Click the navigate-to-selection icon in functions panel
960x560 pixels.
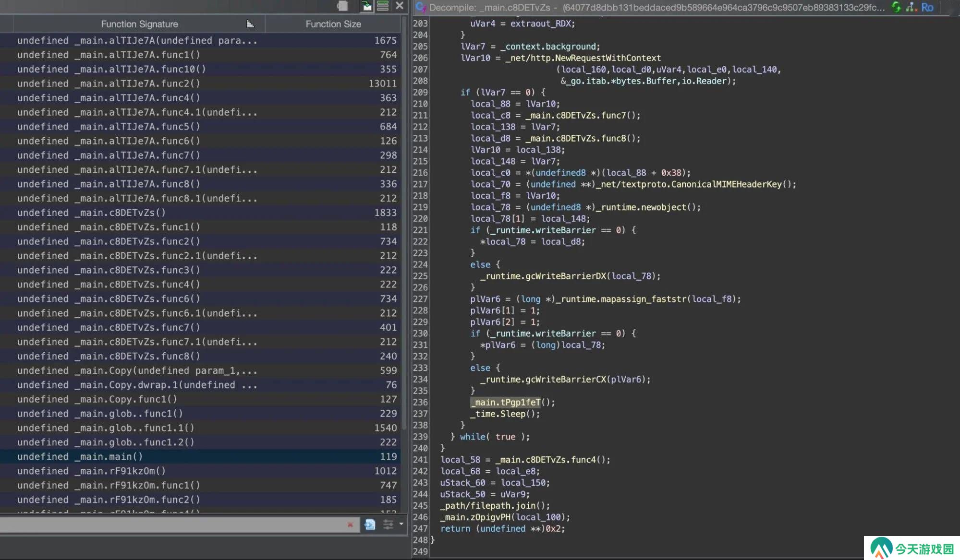click(x=367, y=6)
